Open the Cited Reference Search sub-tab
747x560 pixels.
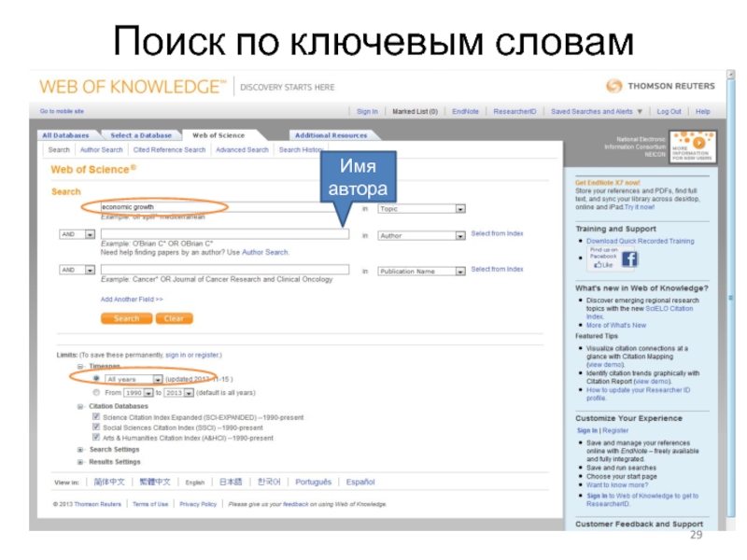pyautogui.click(x=170, y=149)
